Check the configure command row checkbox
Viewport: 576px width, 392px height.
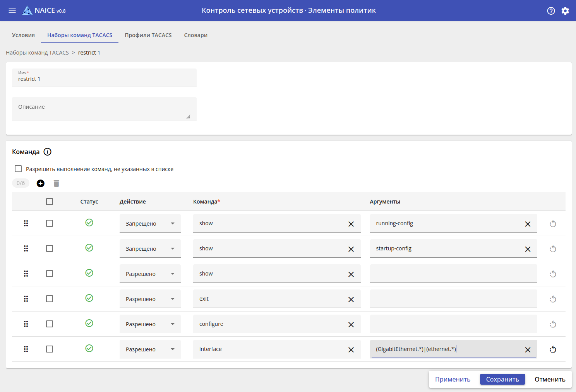[x=50, y=324]
